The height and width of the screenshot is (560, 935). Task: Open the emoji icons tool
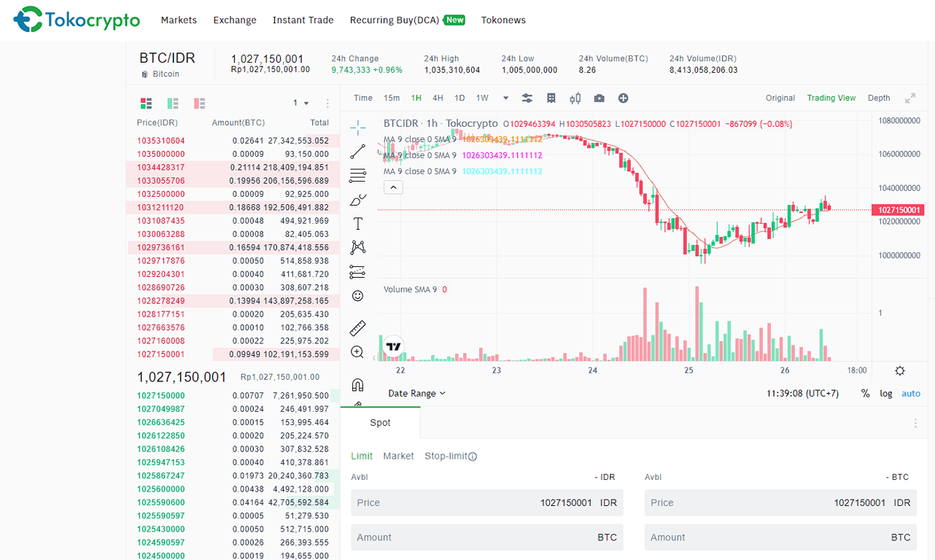[357, 295]
